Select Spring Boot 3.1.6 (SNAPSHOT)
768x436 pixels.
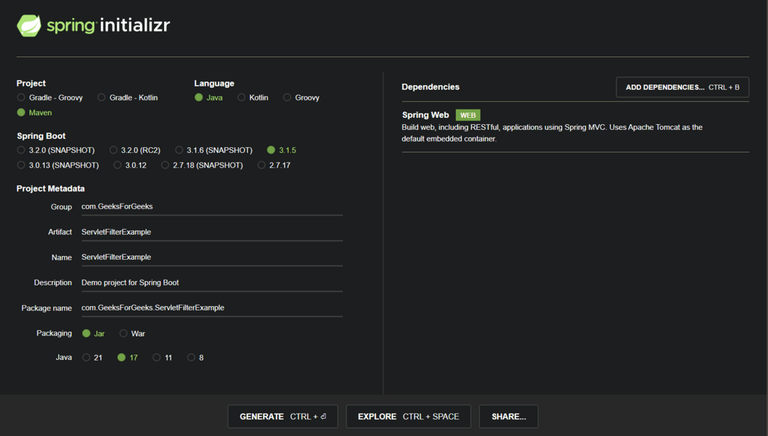(214, 150)
